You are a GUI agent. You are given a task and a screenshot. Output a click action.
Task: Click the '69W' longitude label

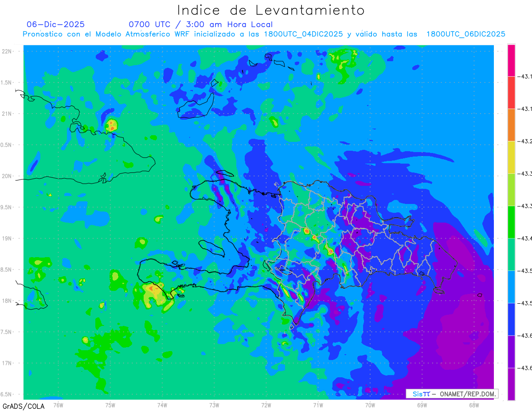click(x=422, y=405)
